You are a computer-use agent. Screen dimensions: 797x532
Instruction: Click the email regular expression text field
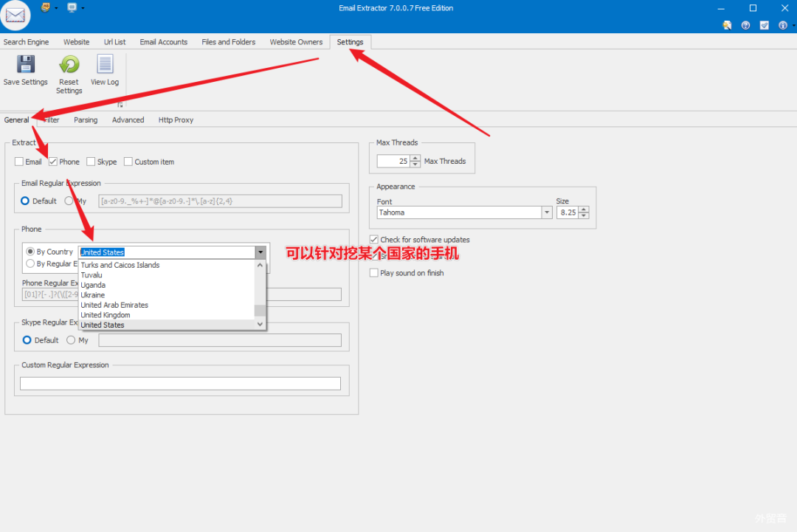tap(220, 201)
